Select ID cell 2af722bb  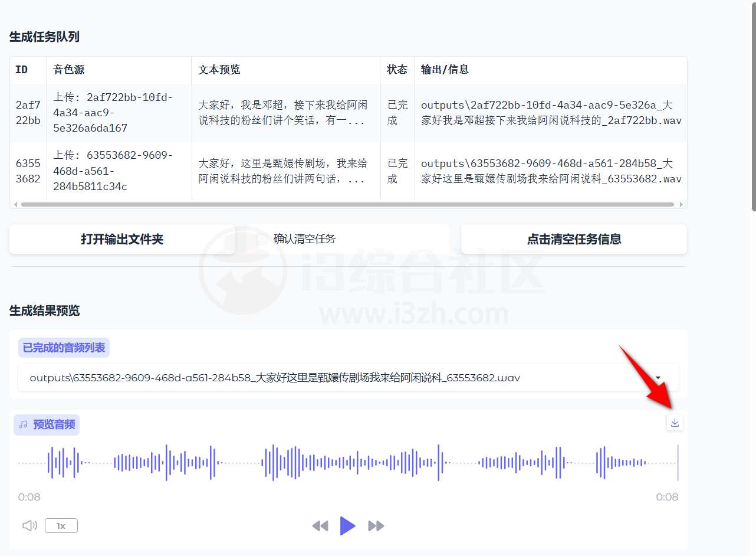28,113
